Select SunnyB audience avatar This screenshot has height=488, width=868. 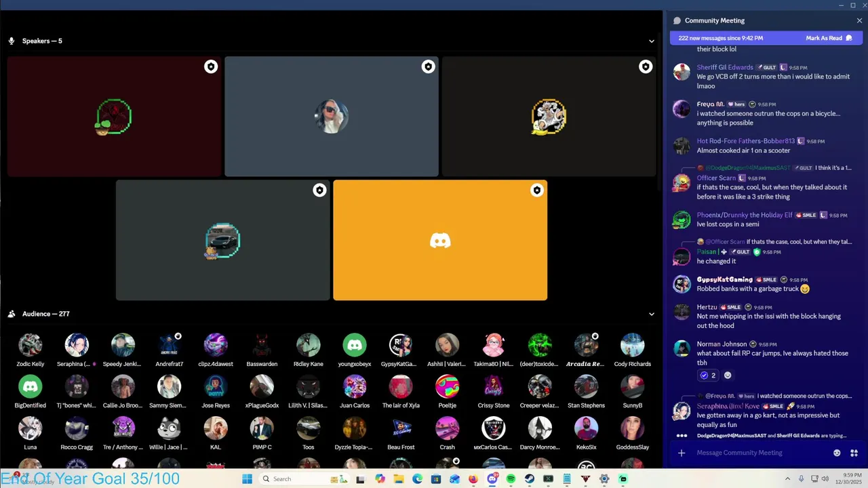click(632, 387)
